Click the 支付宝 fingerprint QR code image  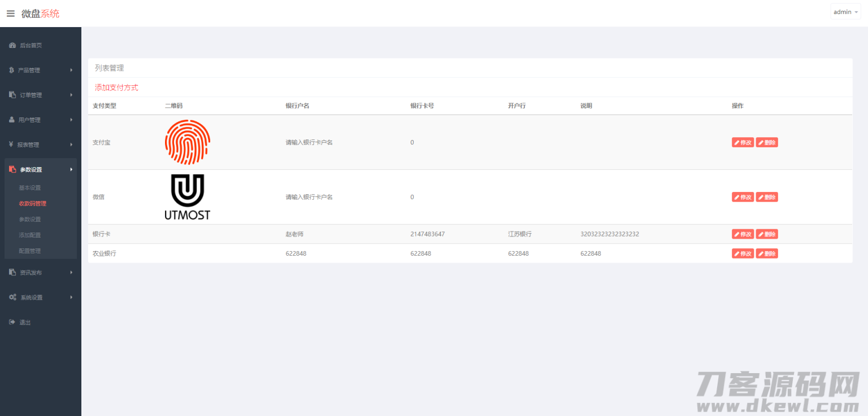tap(187, 142)
